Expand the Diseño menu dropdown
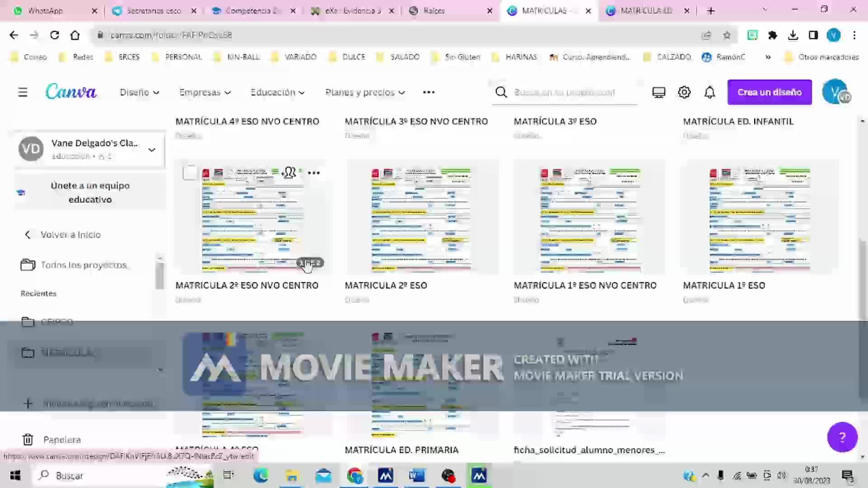This screenshot has height=488, width=868. pos(139,92)
